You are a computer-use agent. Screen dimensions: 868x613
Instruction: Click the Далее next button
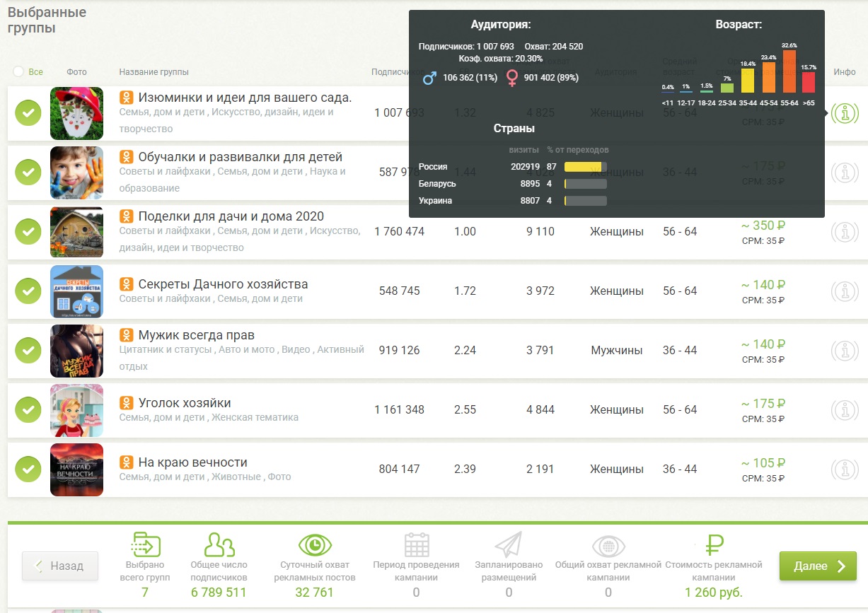point(818,566)
